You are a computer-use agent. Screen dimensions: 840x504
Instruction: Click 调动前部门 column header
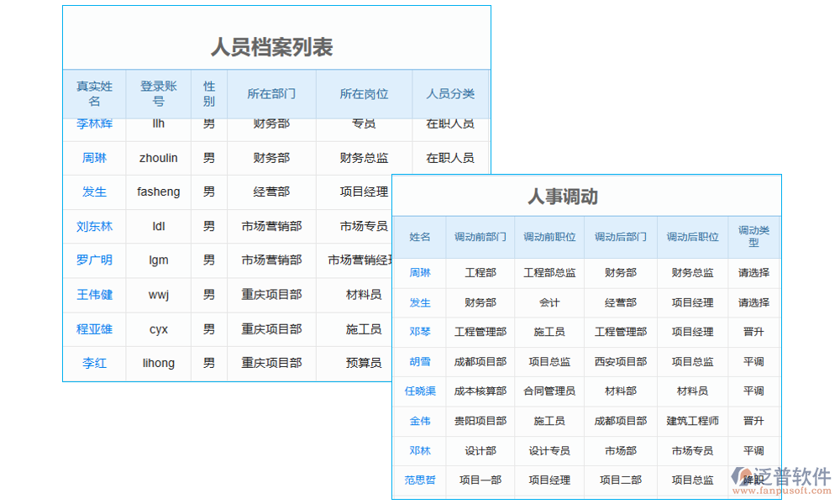480,237
